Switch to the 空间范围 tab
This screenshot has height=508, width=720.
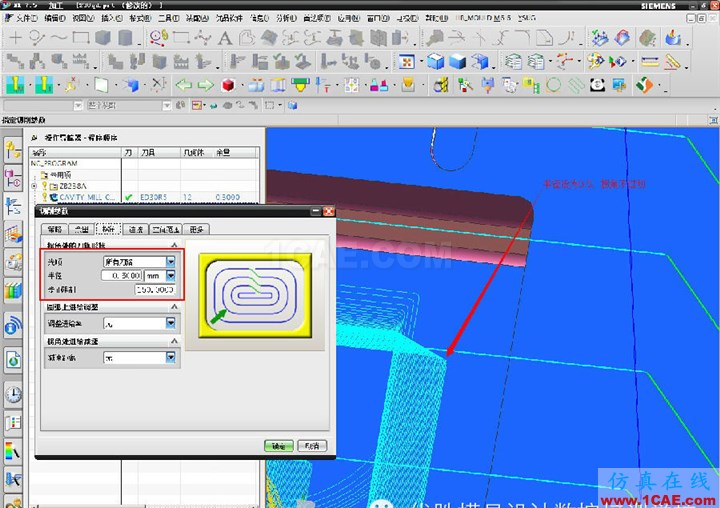click(165, 229)
